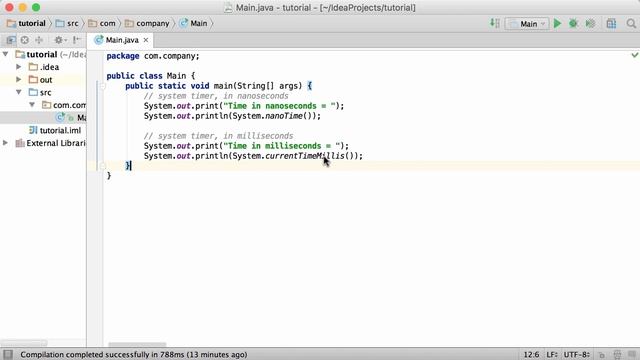The height and width of the screenshot is (360, 640).
Task: Click the scroll from source target icon
Action: click(25, 40)
